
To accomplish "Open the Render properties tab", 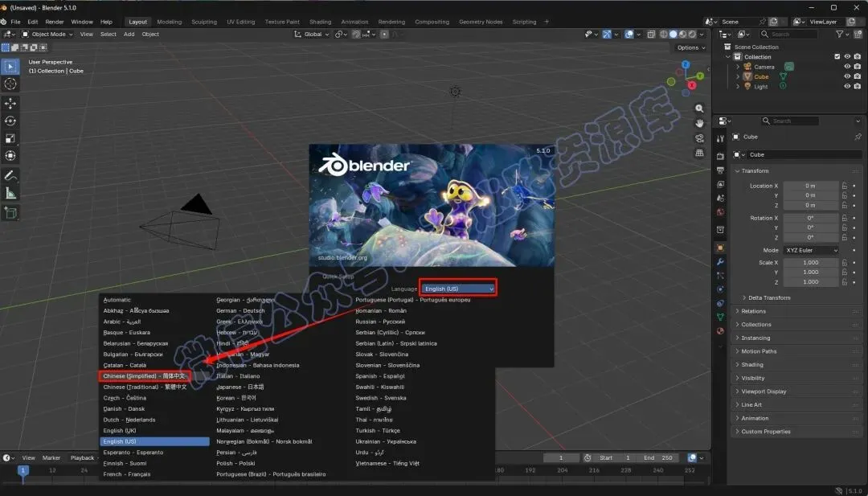I will (720, 157).
